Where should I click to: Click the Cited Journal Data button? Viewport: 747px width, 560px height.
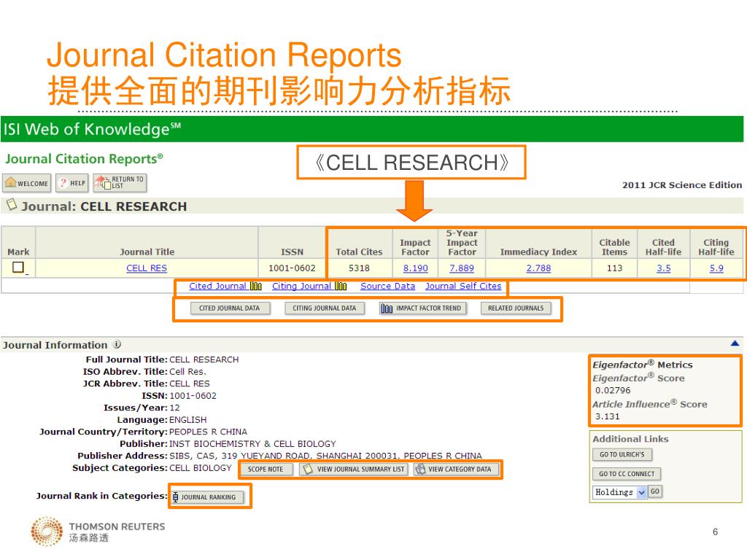point(230,308)
